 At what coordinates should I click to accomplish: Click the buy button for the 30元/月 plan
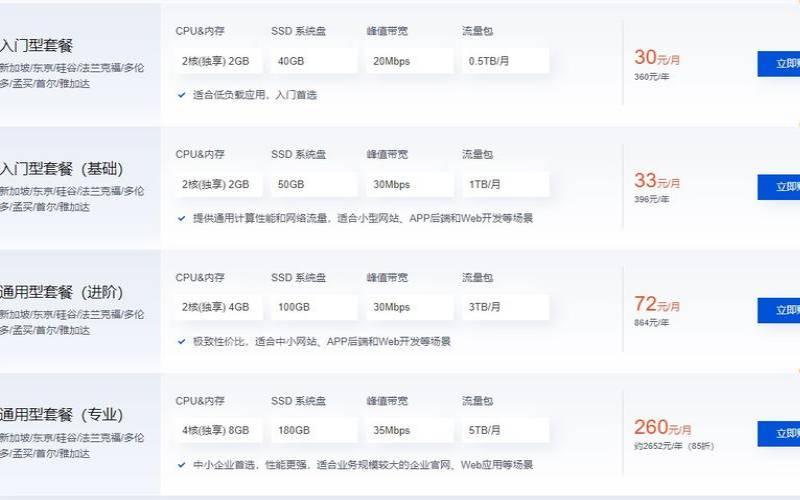pyautogui.click(x=779, y=64)
